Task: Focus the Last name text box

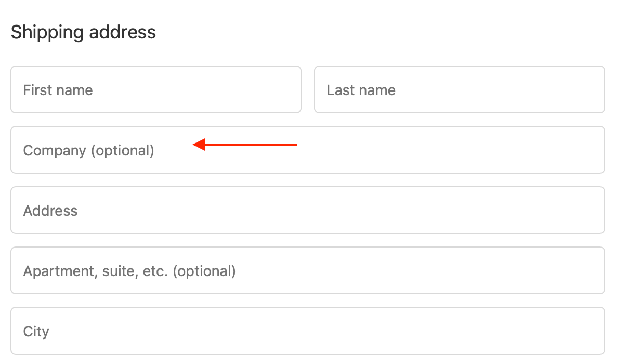Action: 459,89
